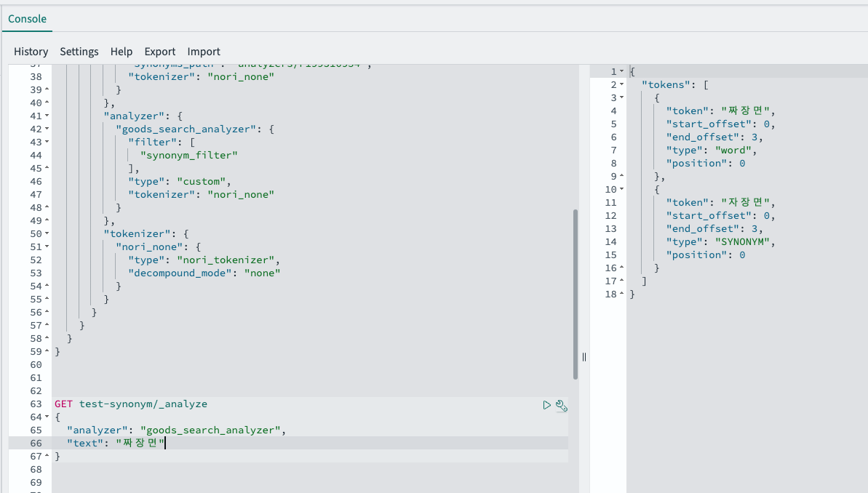Image resolution: width=868 pixels, height=493 pixels.
Task: Collapse response fold at line 1
Action: pos(621,71)
